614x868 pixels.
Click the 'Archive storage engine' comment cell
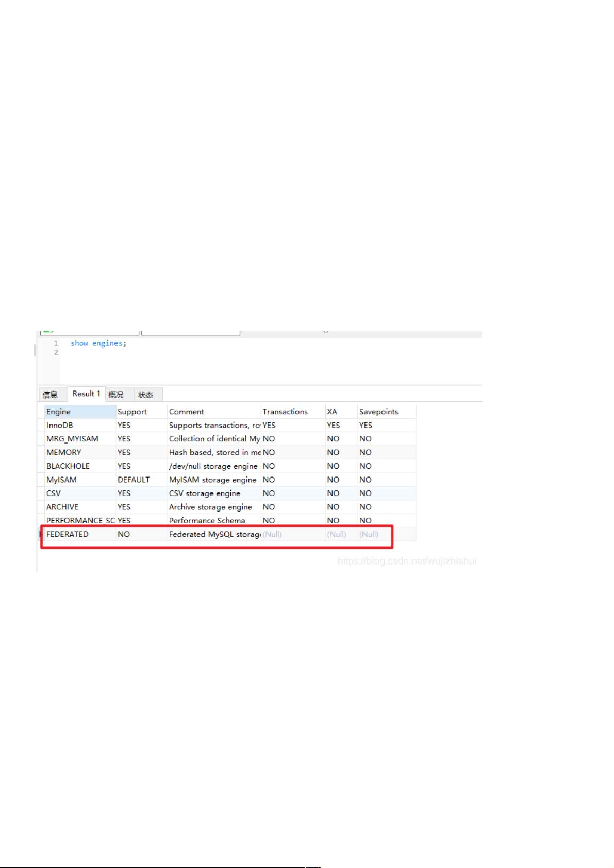tap(214, 507)
